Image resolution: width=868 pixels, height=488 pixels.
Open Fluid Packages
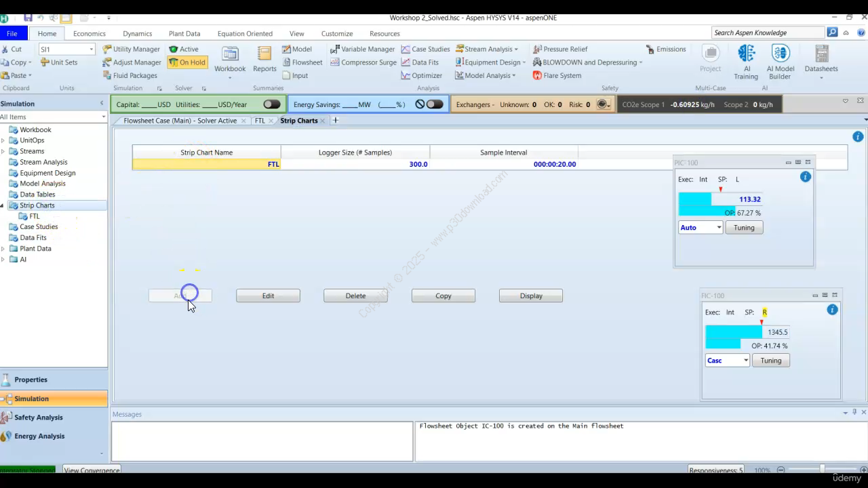pyautogui.click(x=130, y=75)
